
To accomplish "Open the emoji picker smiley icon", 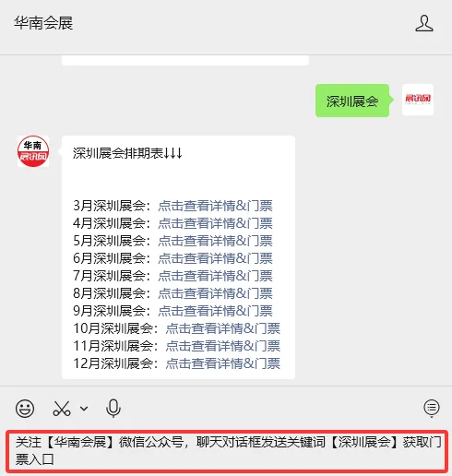I will pyautogui.click(x=25, y=409).
